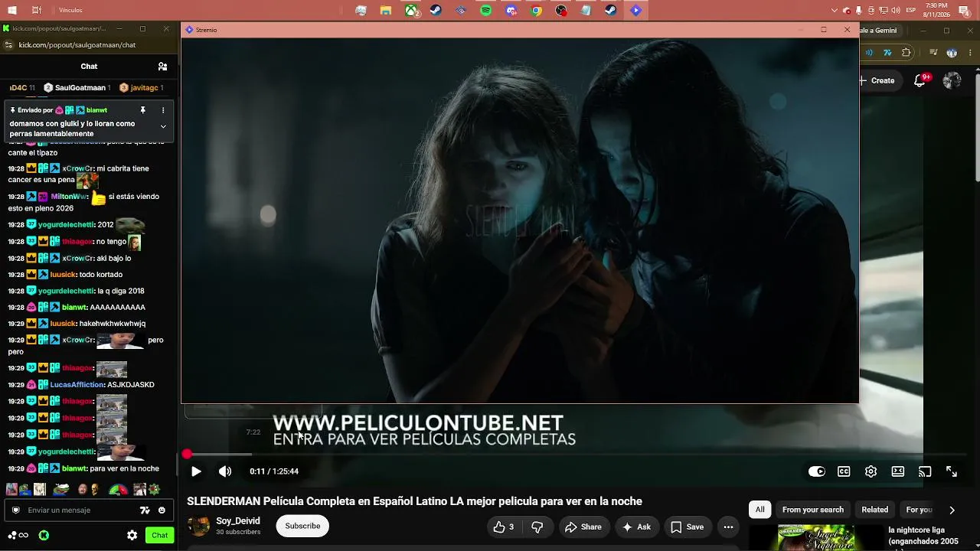This screenshot has width=980, height=551.
Task: Toggle closed captions on the video
Action: (844, 471)
